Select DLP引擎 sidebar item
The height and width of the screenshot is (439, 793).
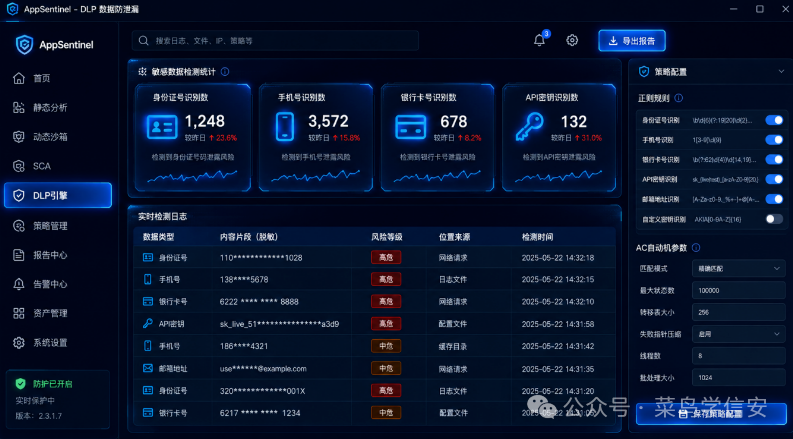(58, 195)
